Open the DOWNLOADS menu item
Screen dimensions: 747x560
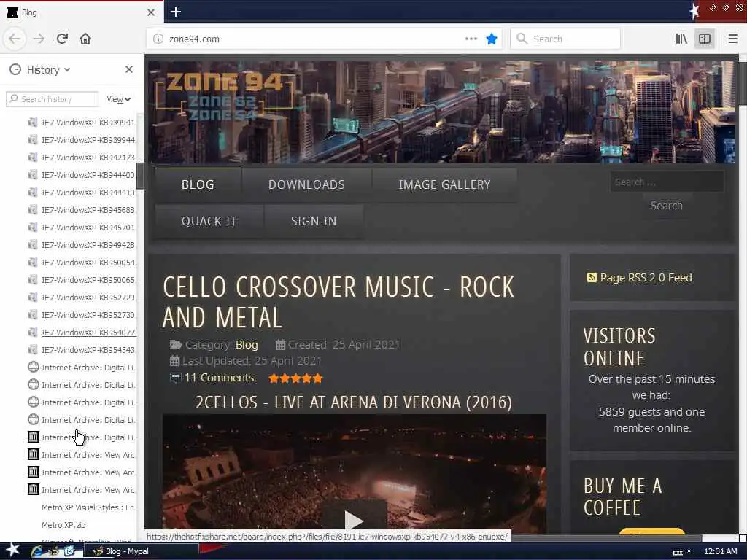(307, 184)
